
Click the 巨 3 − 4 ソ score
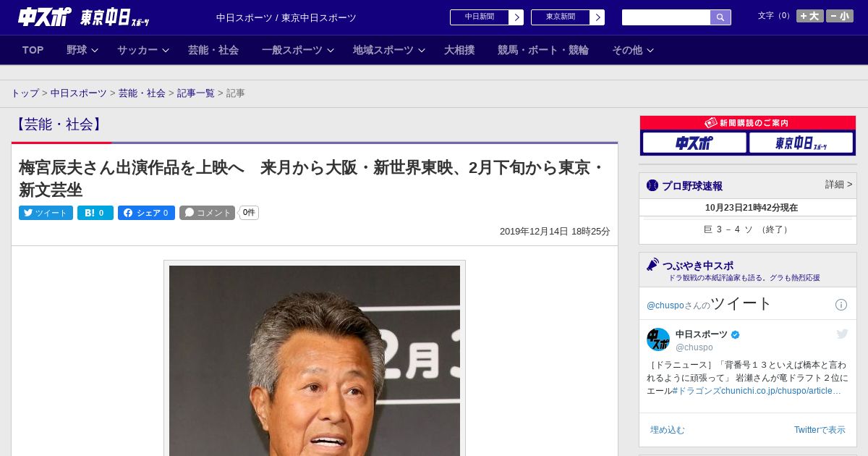(748, 229)
